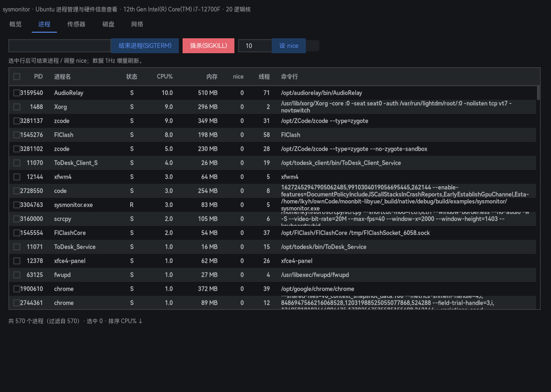Sort by the CPU% column header
The image size is (551, 392).
pyautogui.click(x=165, y=77)
